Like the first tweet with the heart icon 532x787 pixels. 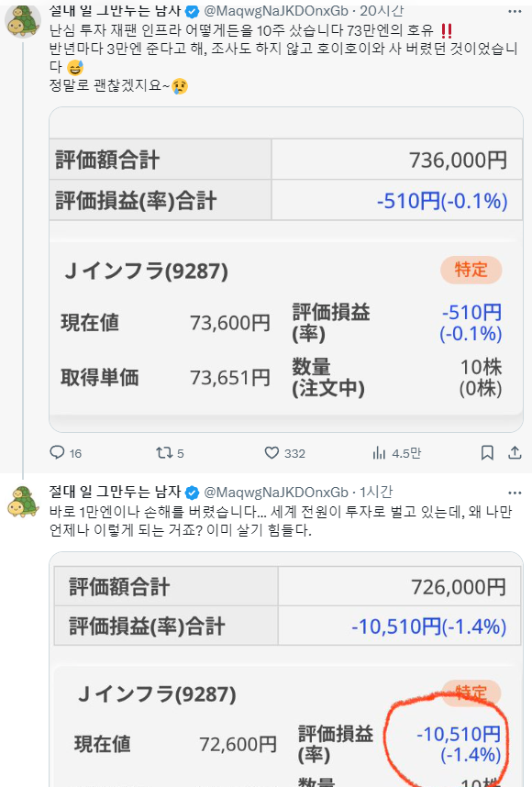tap(272, 453)
